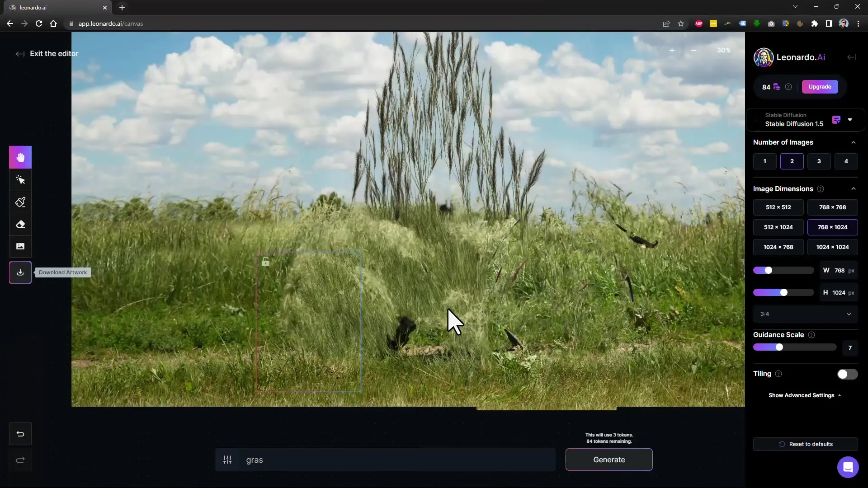Open the 3:4 aspect ratio dropdown

[806, 314]
